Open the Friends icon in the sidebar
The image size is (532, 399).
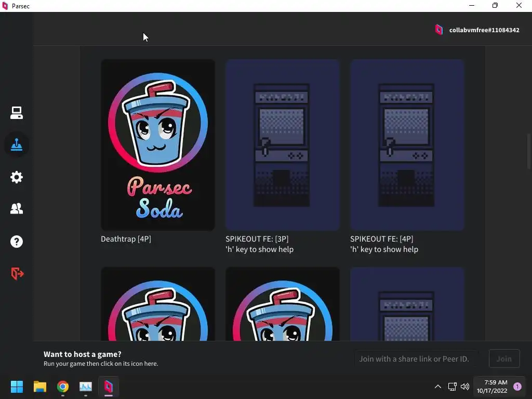click(x=16, y=208)
